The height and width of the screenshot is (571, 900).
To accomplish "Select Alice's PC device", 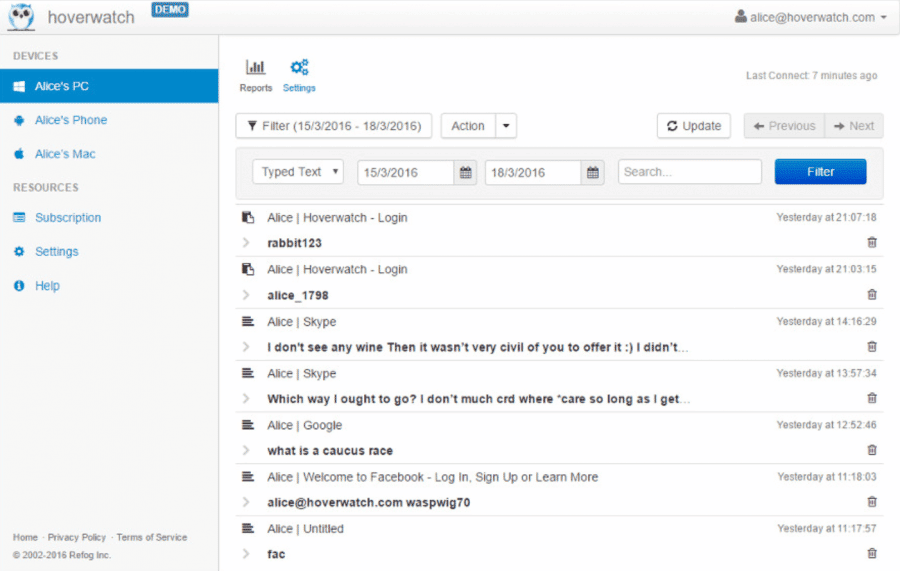I will (x=109, y=86).
